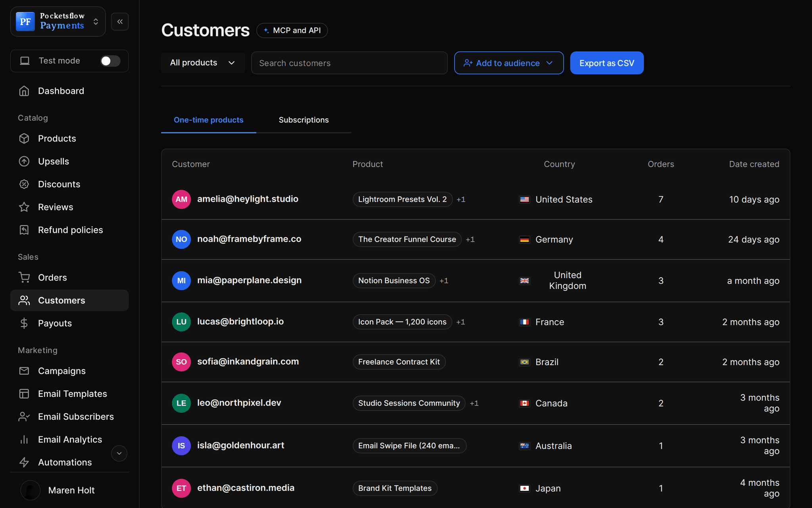Click the Notion Business OS tag
Viewport: 812px width, 508px height.
pyautogui.click(x=394, y=281)
